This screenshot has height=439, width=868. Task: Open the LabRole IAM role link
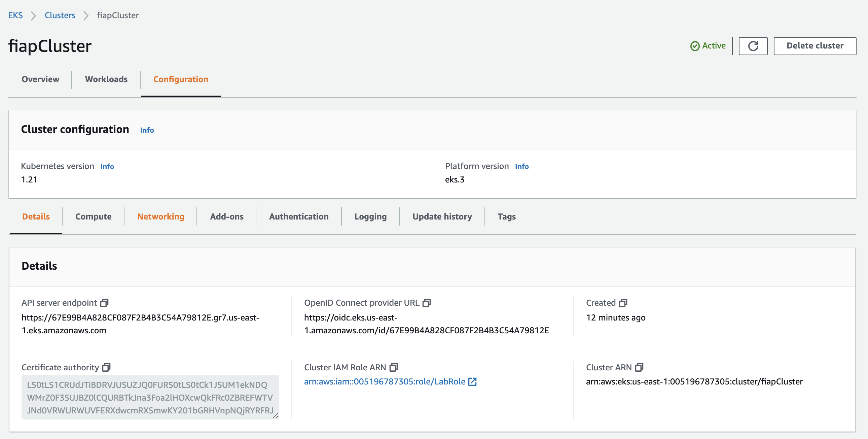[x=384, y=381]
